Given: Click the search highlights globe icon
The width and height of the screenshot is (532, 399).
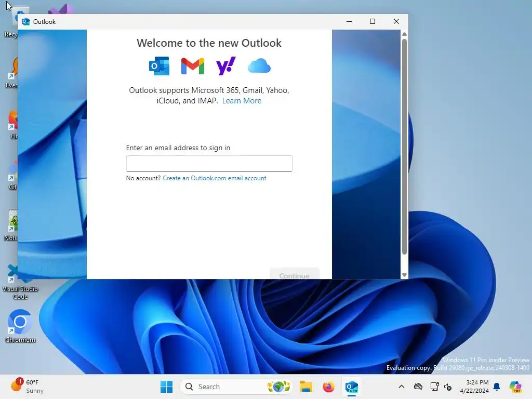Looking at the screenshot, I should 278,387.
